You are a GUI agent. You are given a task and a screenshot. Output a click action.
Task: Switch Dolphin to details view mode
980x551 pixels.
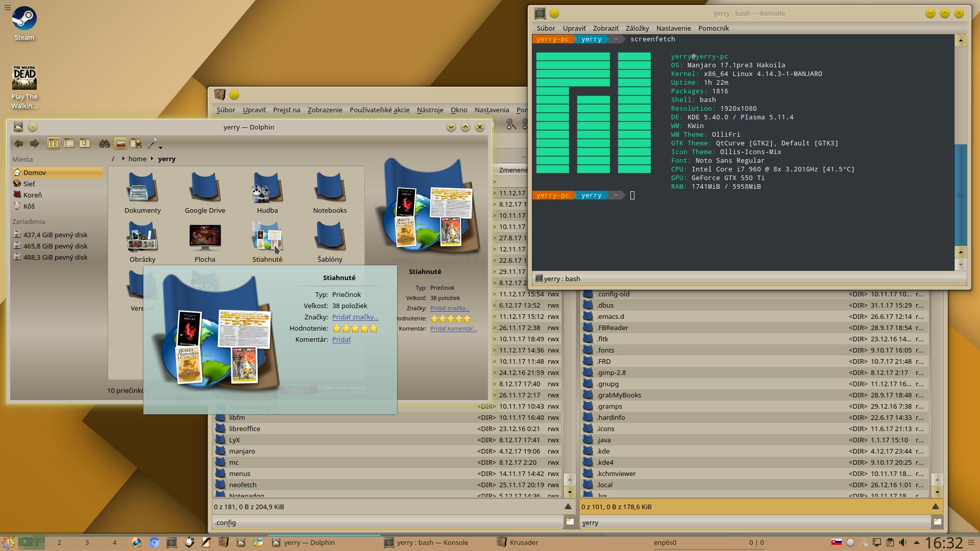pyautogui.click(x=85, y=143)
